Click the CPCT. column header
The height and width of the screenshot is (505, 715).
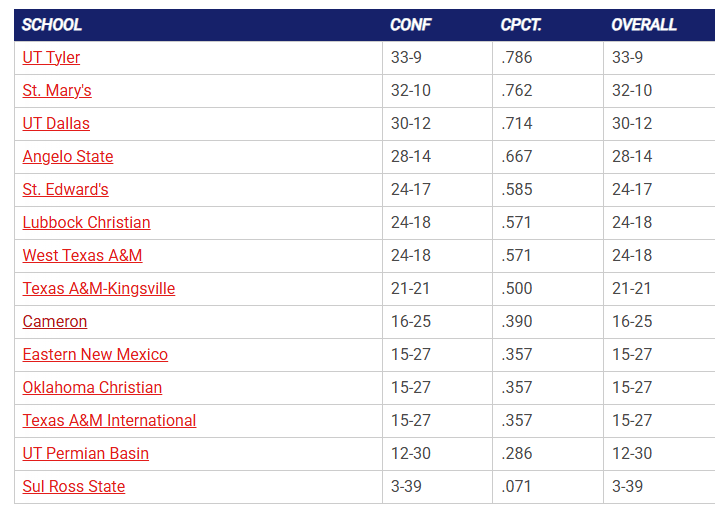[x=521, y=25]
